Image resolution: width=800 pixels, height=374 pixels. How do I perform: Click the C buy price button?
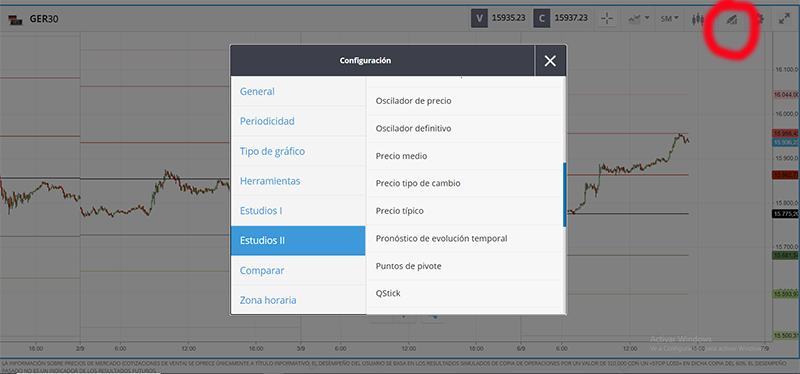coord(542,18)
